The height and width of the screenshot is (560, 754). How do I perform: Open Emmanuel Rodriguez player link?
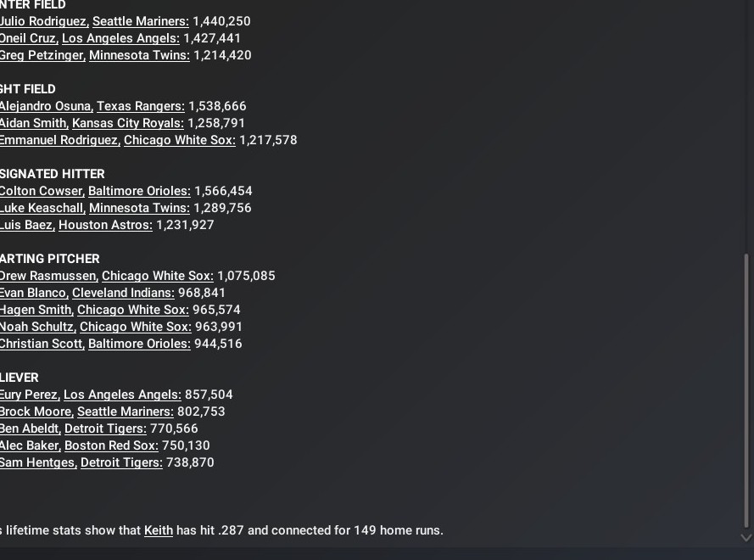pyautogui.click(x=59, y=140)
